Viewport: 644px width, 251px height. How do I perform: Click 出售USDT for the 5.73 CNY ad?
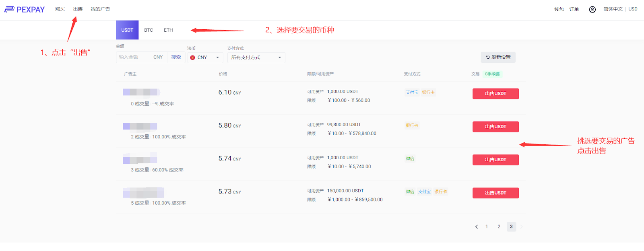495,193
